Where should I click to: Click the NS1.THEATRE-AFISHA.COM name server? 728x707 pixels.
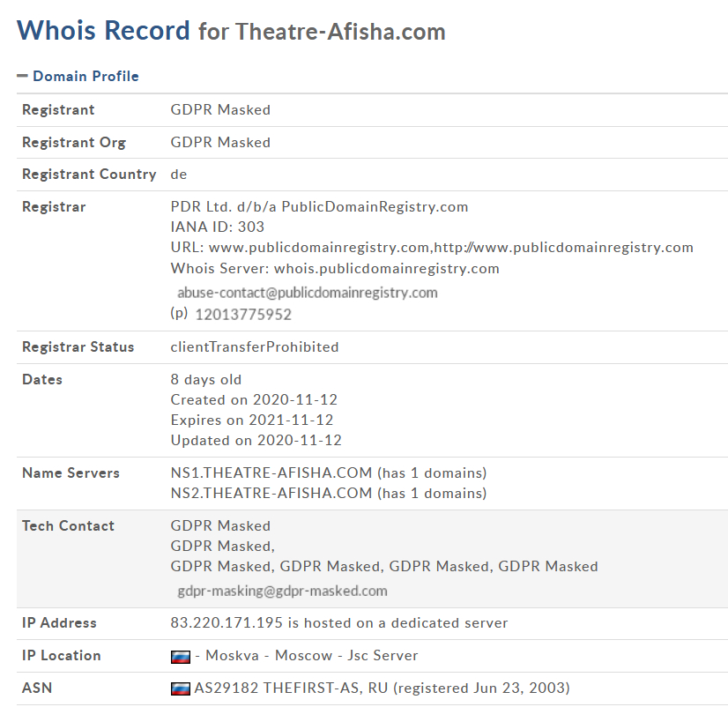(271, 473)
